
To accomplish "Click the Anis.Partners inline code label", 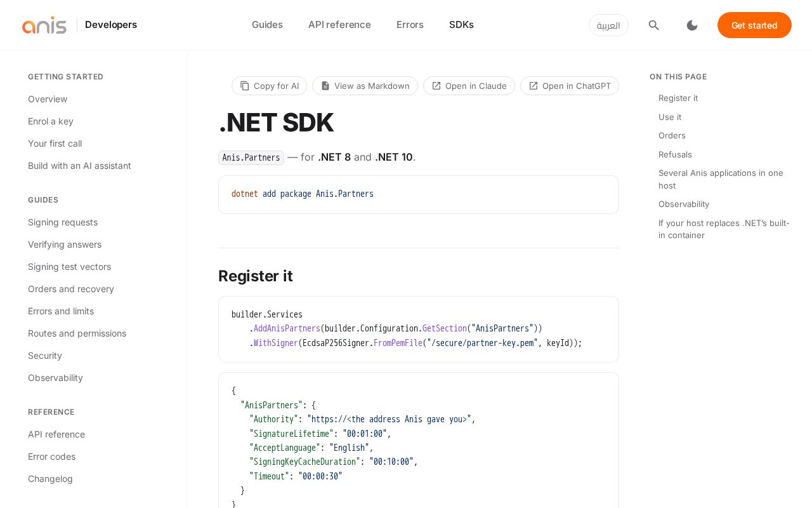I will point(251,157).
